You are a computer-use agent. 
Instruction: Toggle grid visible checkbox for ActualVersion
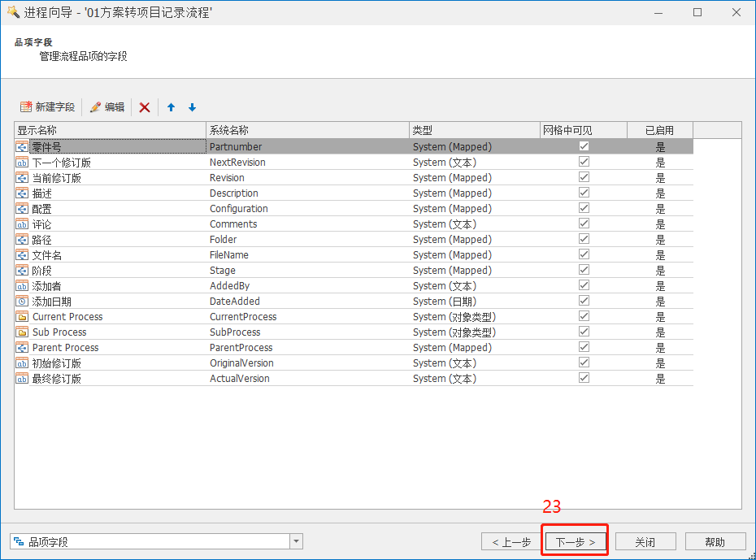point(584,378)
